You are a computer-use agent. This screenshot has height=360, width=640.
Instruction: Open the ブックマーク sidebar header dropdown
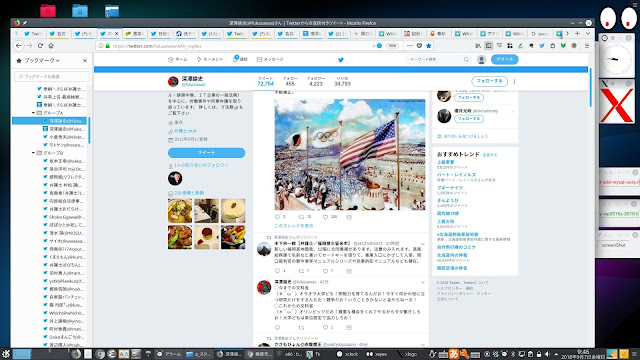click(42, 60)
